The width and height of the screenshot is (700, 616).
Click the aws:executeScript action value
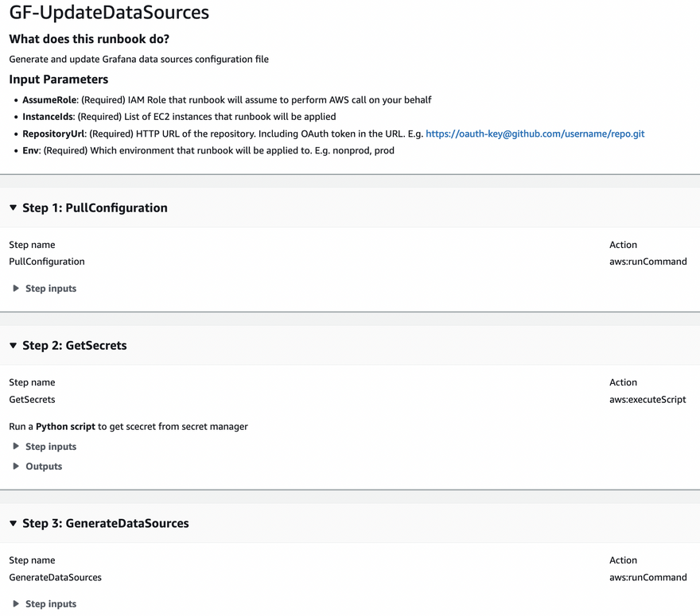[647, 400]
